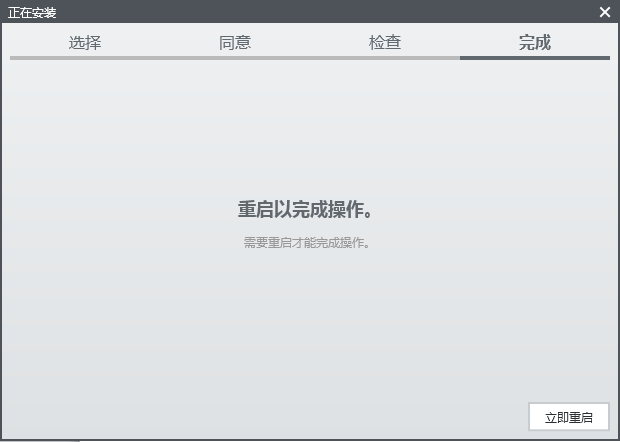Click progress bar segment beneath 选择

[x=85, y=58]
